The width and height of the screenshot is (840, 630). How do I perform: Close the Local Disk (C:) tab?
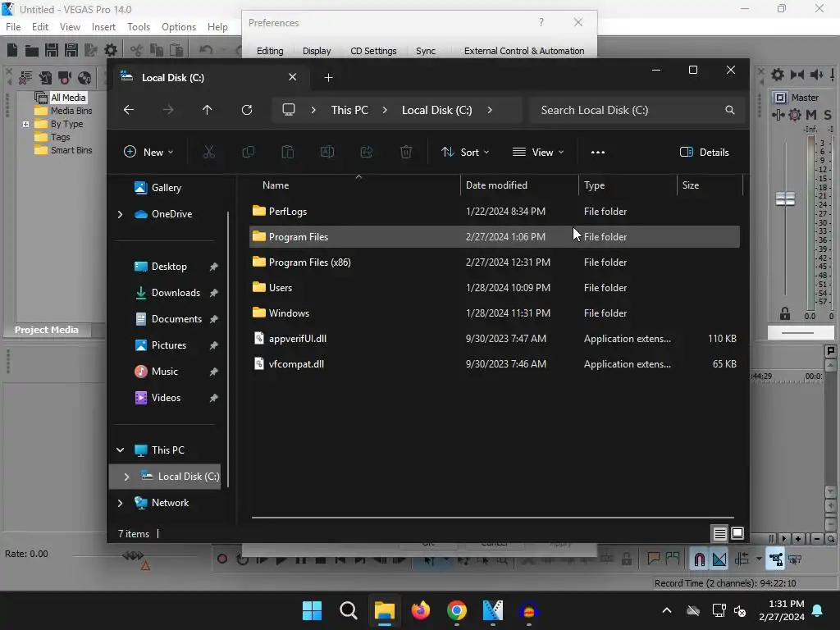(293, 77)
